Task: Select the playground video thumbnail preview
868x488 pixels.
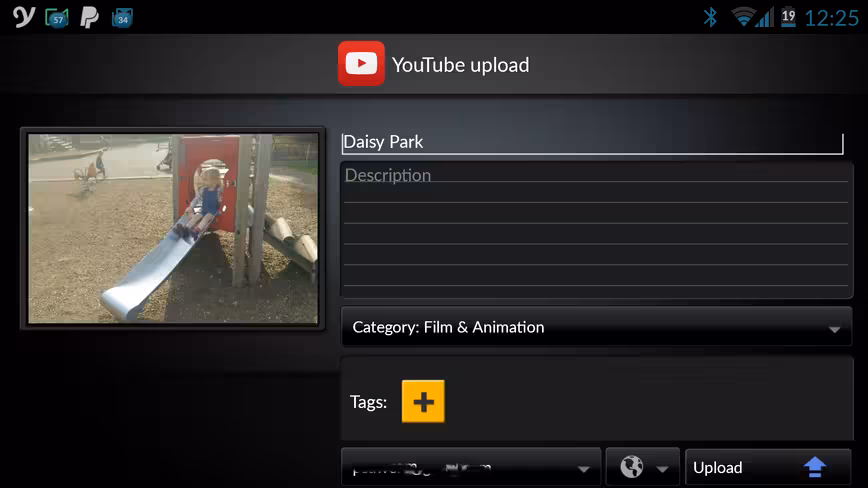Action: tap(173, 228)
